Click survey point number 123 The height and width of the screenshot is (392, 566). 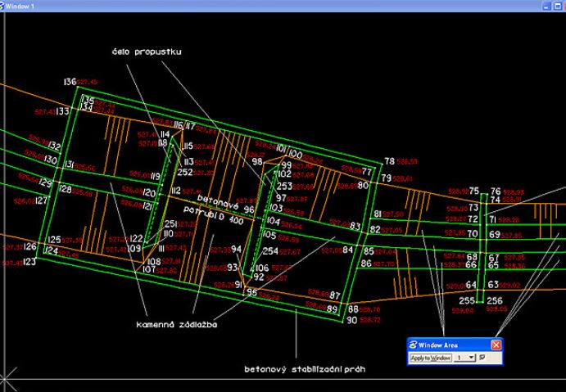click(x=29, y=262)
